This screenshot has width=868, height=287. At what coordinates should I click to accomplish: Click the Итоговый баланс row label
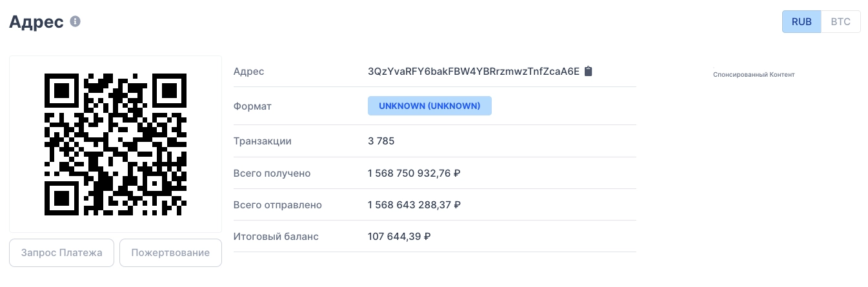coord(276,236)
